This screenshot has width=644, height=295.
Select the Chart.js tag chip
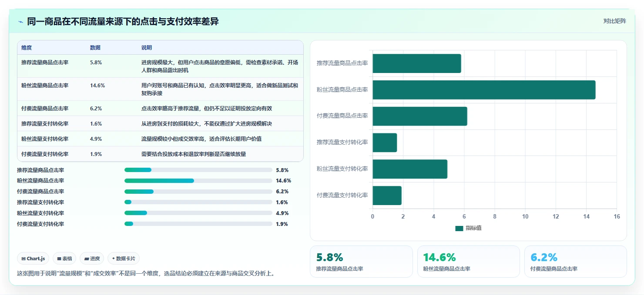[x=34, y=259]
